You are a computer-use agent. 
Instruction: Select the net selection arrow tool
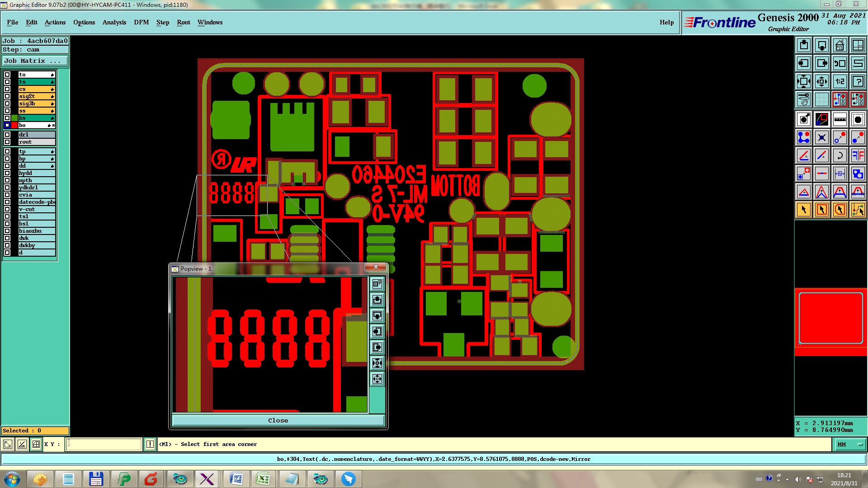click(858, 210)
